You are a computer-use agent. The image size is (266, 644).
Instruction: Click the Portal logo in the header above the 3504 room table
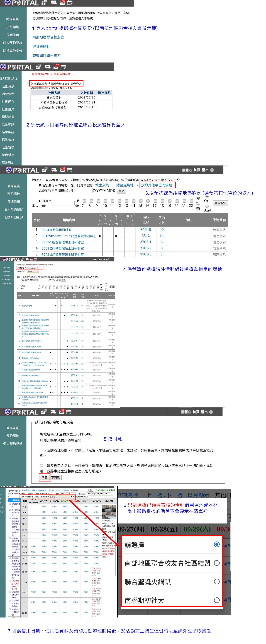point(23,170)
